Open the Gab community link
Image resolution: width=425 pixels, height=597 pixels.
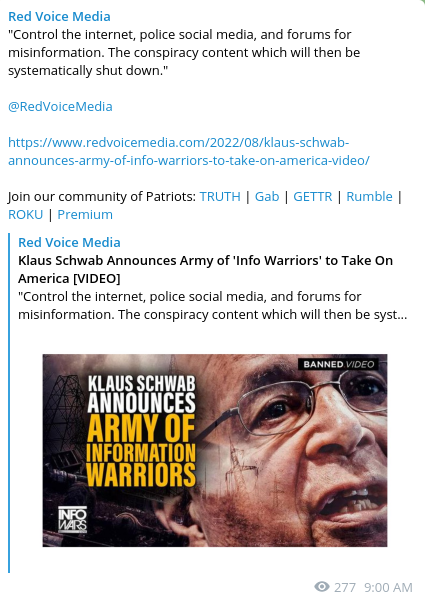267,196
